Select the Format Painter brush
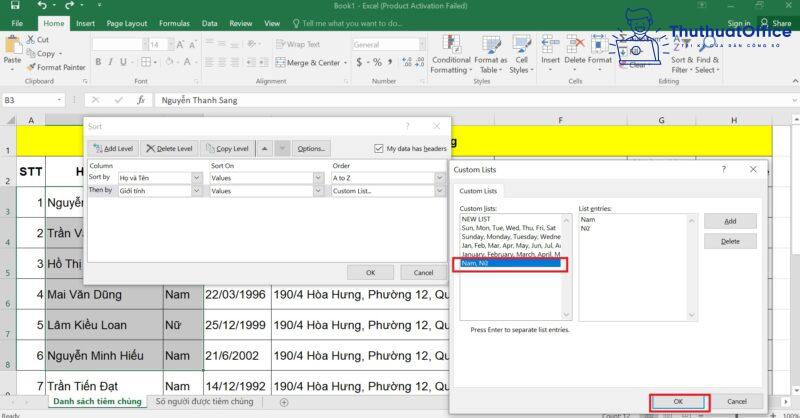800x418 pixels. click(x=31, y=67)
